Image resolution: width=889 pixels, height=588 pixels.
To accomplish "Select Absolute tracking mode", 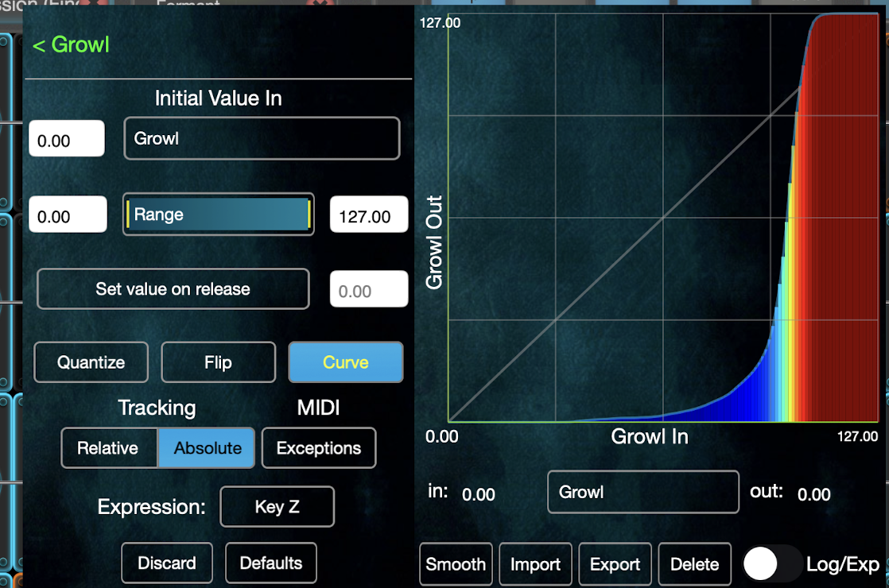I will point(207,448).
